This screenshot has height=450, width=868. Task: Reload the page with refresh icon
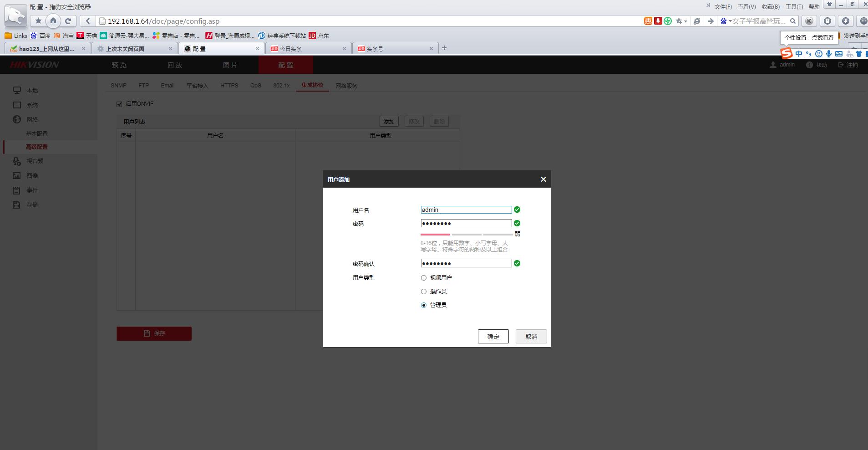[x=68, y=20]
